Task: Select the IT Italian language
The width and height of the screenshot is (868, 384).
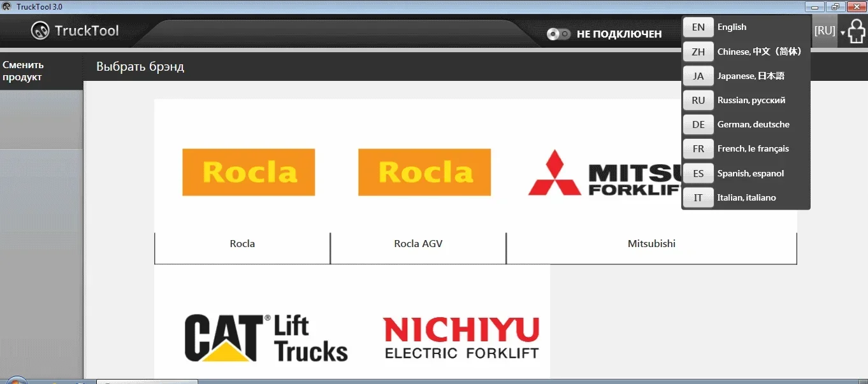Action: (x=746, y=197)
